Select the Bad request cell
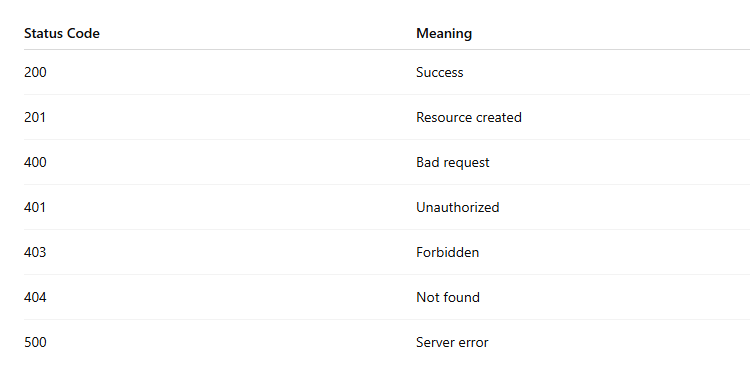This screenshot has width=750, height=375. 453,162
